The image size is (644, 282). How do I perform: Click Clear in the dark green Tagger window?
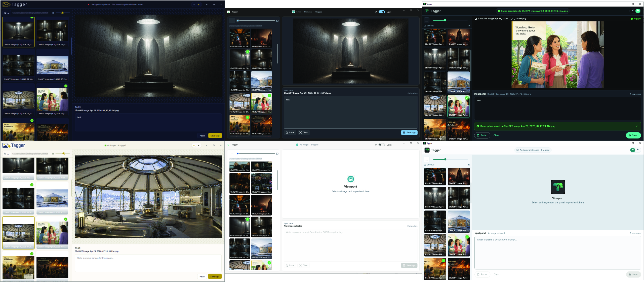tap(496, 135)
